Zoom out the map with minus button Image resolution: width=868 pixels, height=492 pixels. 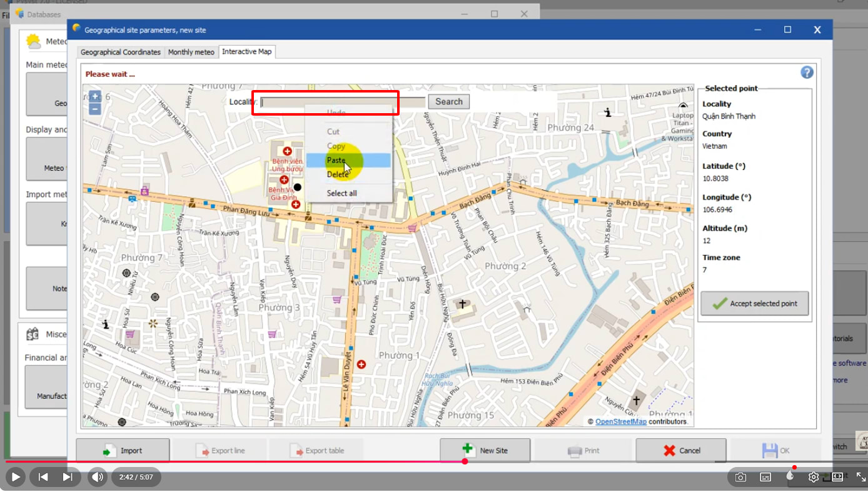click(x=95, y=109)
